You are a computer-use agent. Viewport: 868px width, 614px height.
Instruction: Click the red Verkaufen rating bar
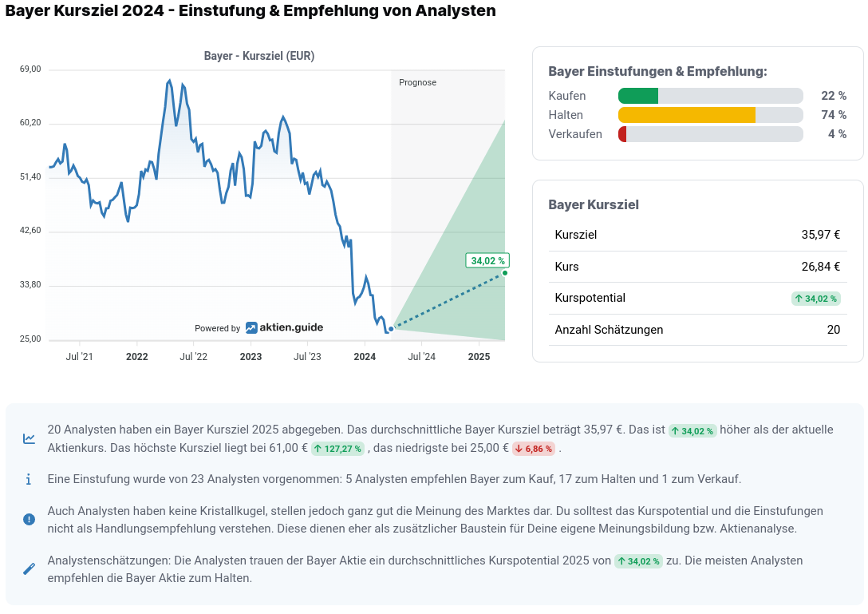(x=622, y=134)
